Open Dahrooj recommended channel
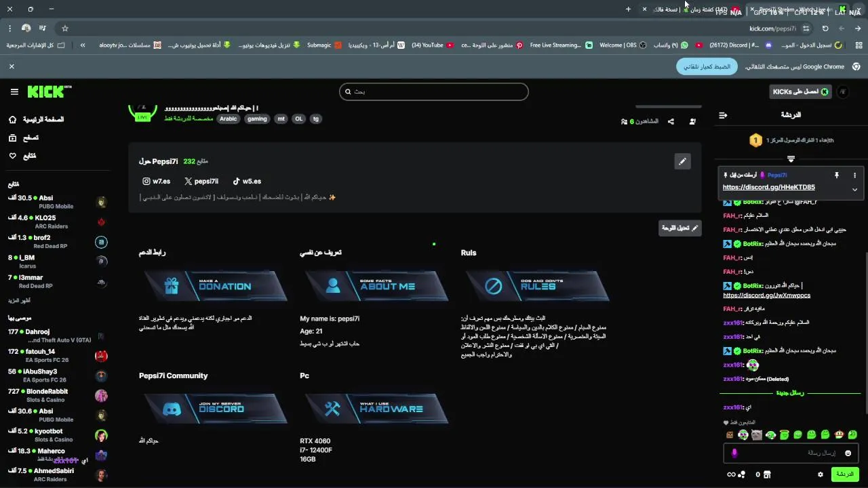 [x=57, y=335]
